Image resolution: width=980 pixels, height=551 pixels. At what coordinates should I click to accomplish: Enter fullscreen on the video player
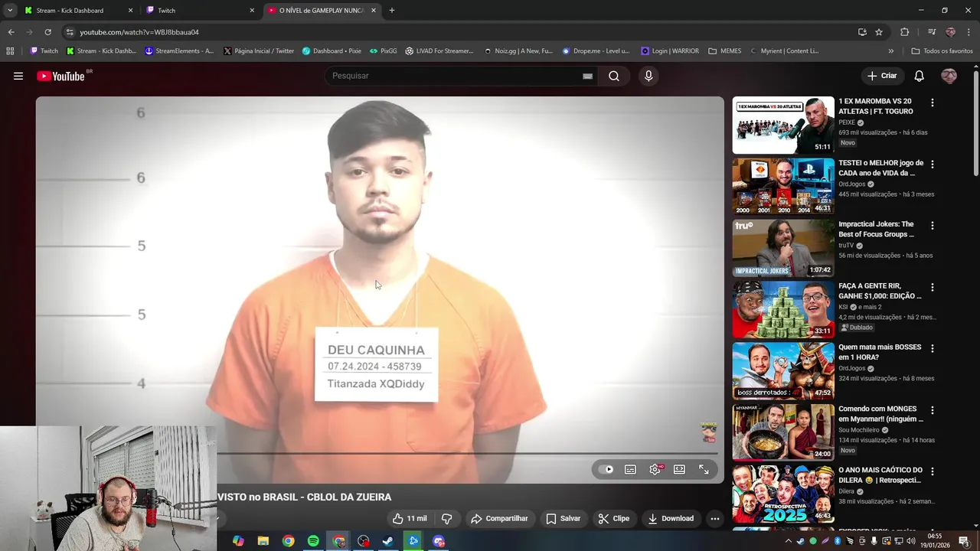tap(704, 469)
